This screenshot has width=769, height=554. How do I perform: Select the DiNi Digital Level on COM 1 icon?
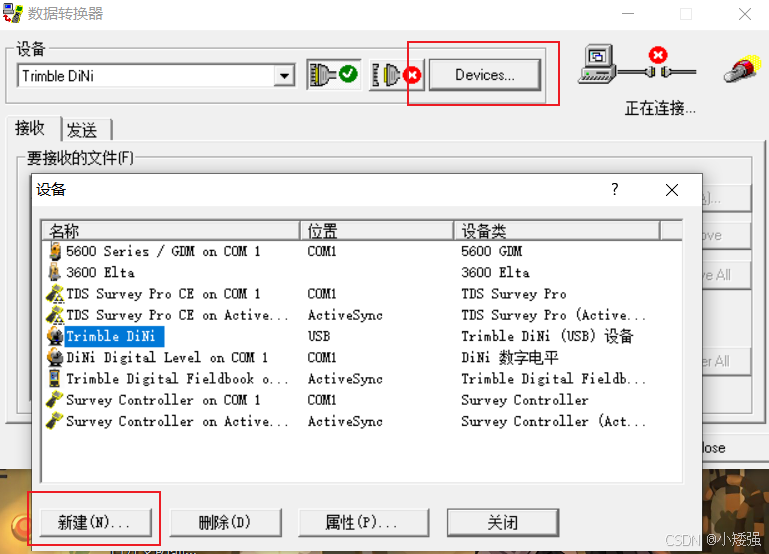(x=54, y=357)
